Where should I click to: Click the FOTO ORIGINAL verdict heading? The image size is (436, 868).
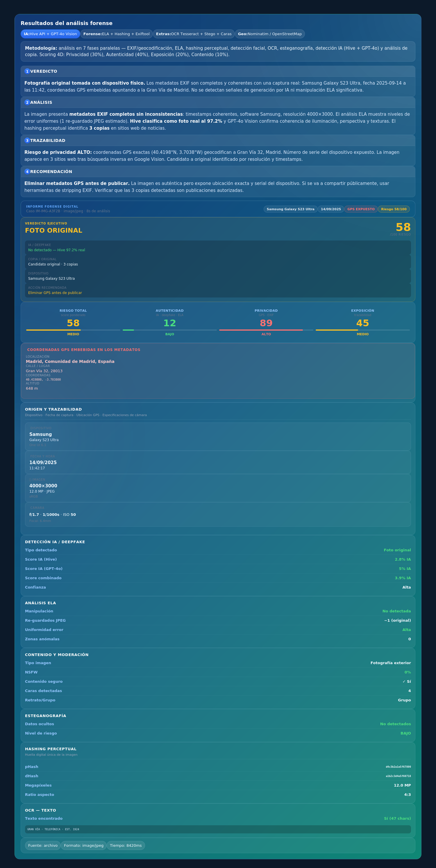point(53,231)
